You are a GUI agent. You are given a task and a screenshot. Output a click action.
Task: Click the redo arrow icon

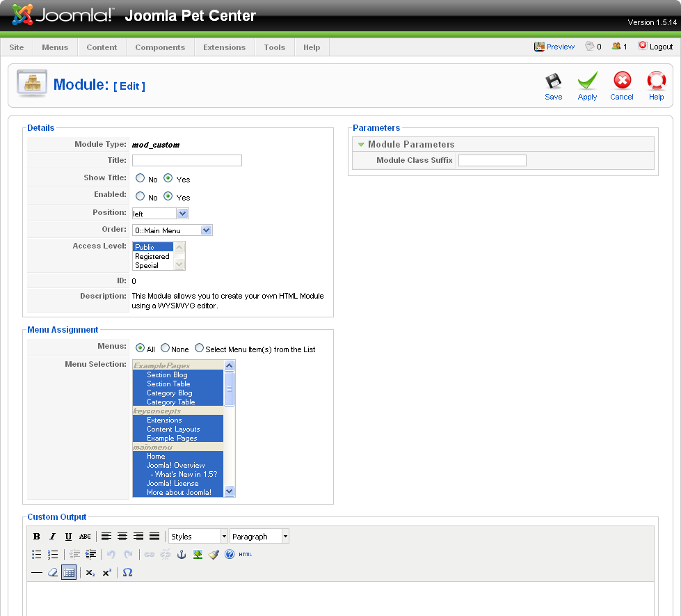(x=128, y=554)
